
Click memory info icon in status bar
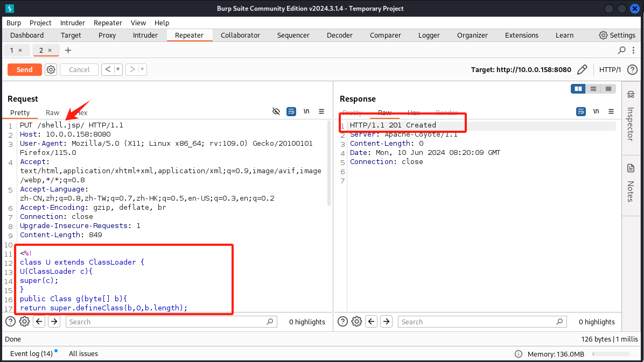click(519, 354)
